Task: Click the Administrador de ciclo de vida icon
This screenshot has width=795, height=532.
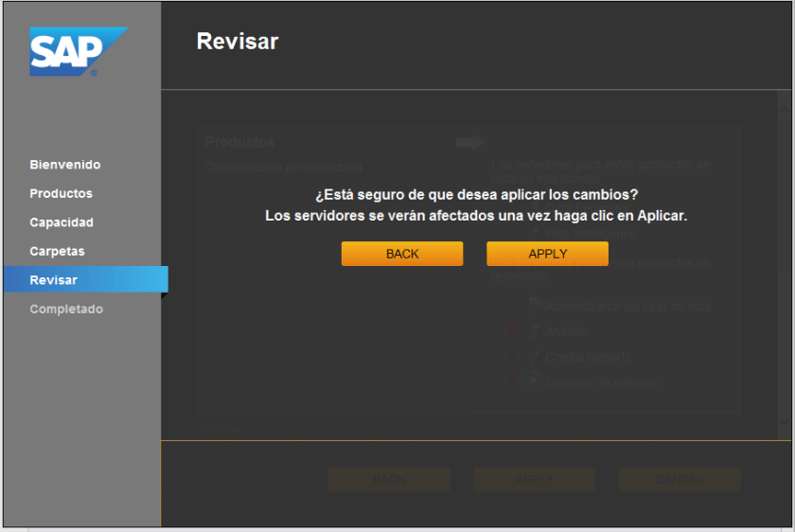Action: (535, 304)
